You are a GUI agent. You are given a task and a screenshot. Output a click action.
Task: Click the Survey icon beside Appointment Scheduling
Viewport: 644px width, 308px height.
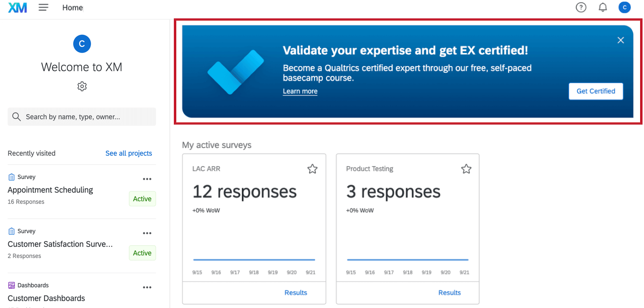11,176
